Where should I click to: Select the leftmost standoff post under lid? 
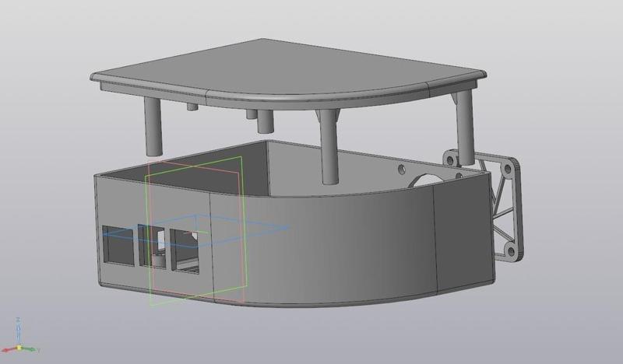coord(153,126)
